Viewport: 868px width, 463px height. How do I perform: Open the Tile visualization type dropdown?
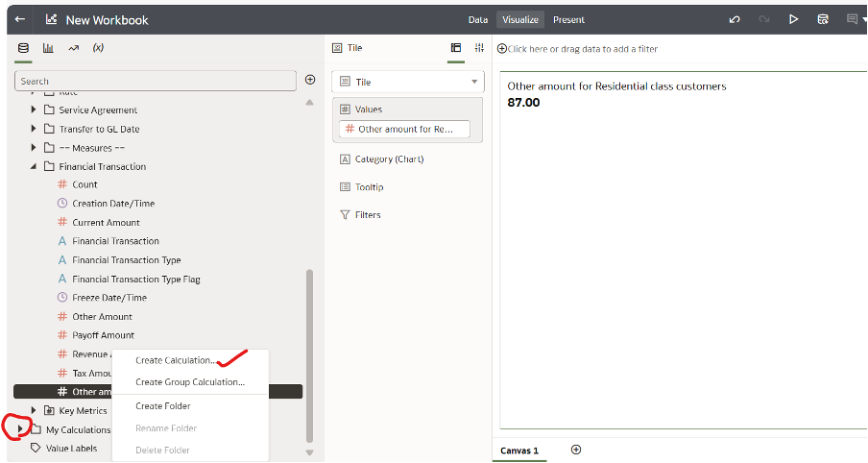pos(408,83)
